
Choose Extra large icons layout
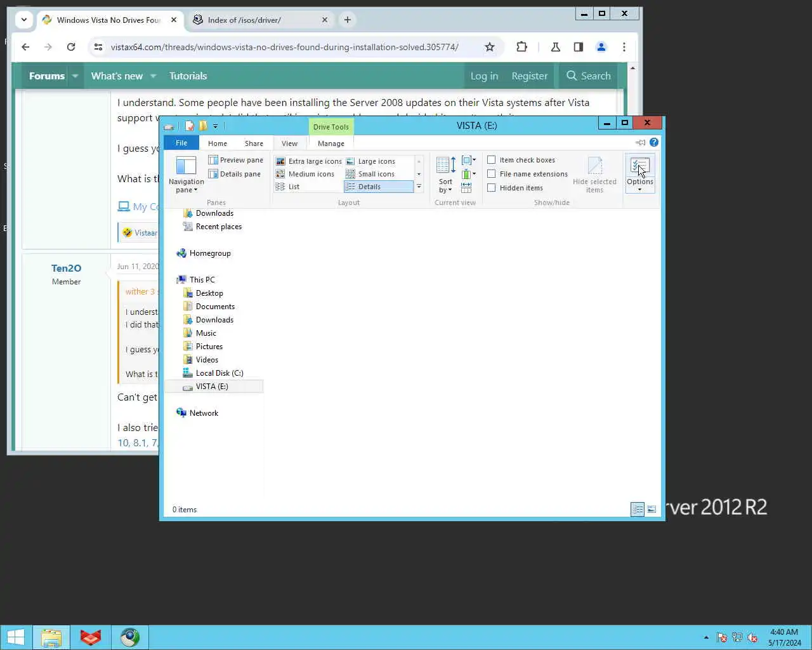pyautogui.click(x=309, y=161)
